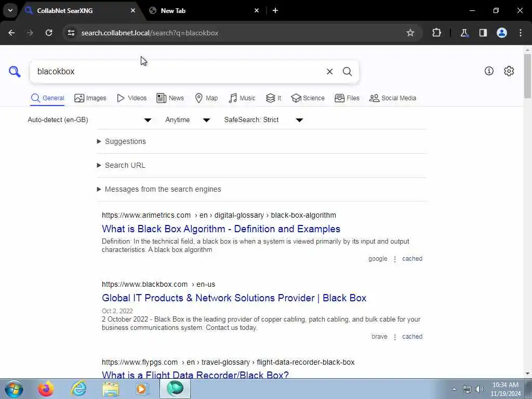This screenshot has width=532, height=399.
Task: Select the General search category
Action: pyautogui.click(x=47, y=98)
